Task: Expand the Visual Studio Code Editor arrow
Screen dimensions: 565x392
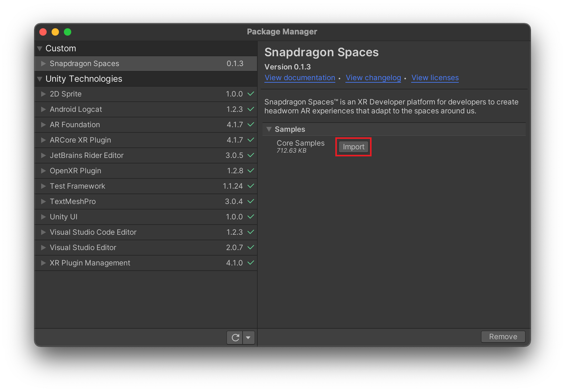Action: pyautogui.click(x=43, y=232)
